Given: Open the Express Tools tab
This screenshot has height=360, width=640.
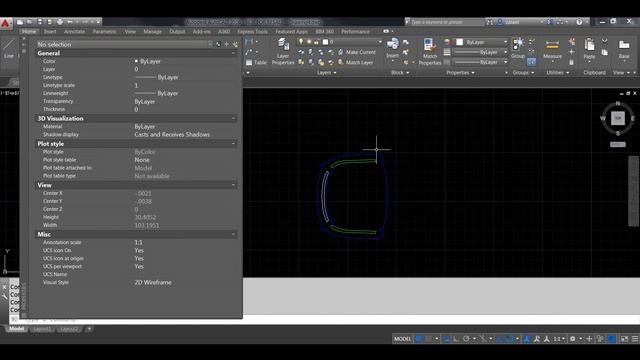Looking at the screenshot, I should 252,31.
